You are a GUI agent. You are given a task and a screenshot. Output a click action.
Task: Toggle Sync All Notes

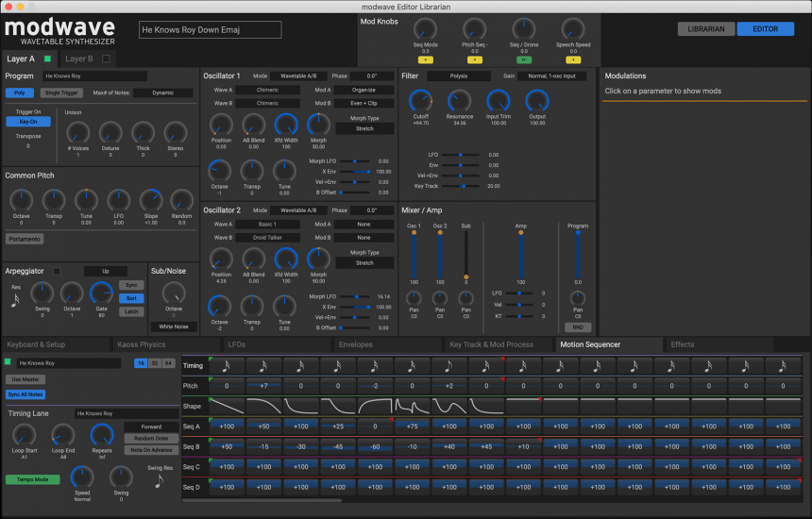(25, 394)
